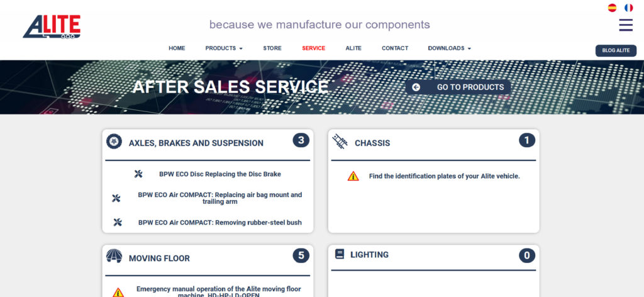Click the wheel icon beside Axles, Brakes and Suspension
The height and width of the screenshot is (297, 644).
[x=114, y=142]
